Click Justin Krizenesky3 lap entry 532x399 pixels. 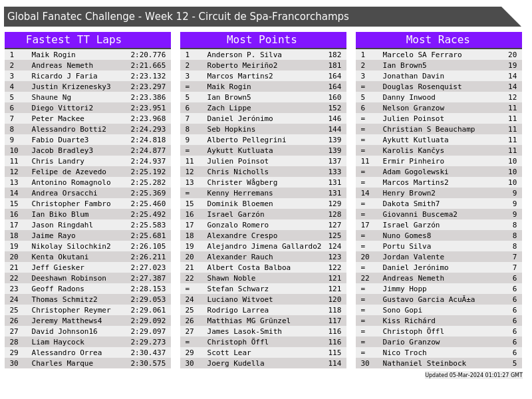[x=71, y=86]
